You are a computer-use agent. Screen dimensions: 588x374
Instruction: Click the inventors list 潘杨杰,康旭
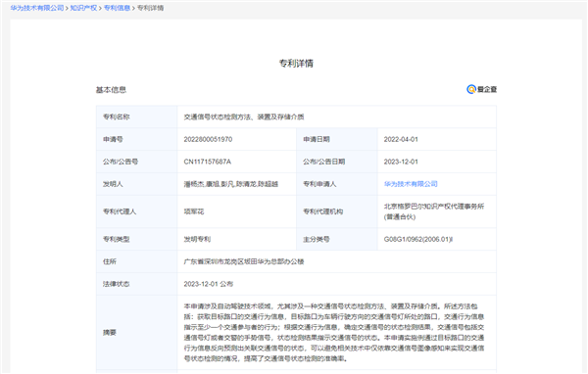pos(231,184)
